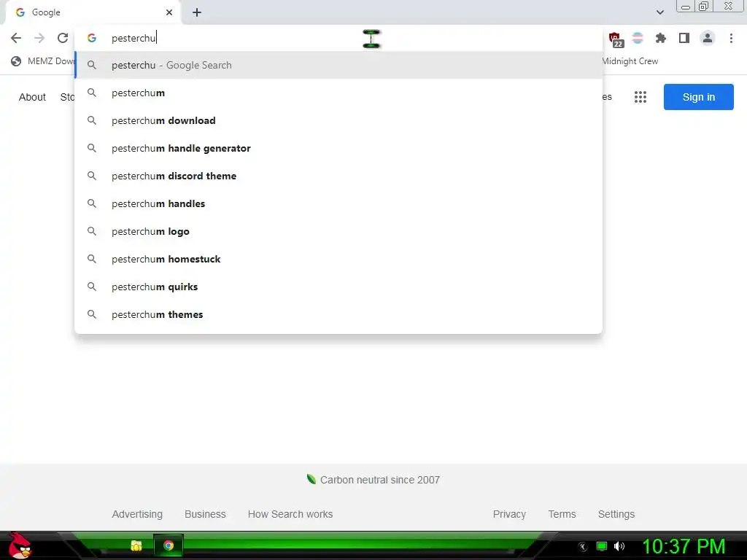Open the Settings footer link
The image size is (747, 560).
click(x=616, y=514)
